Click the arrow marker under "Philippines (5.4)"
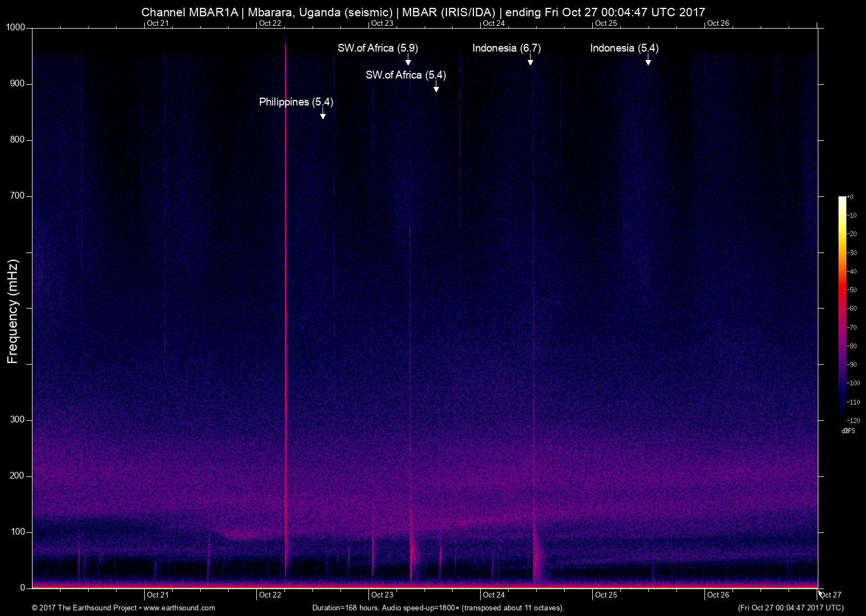866x616 pixels. (x=323, y=114)
